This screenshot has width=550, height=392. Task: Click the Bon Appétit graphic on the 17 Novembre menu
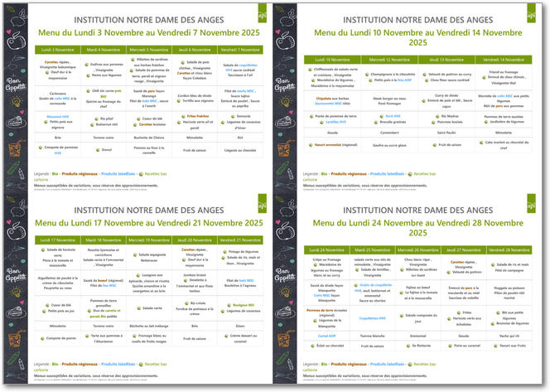pyautogui.click(x=15, y=278)
